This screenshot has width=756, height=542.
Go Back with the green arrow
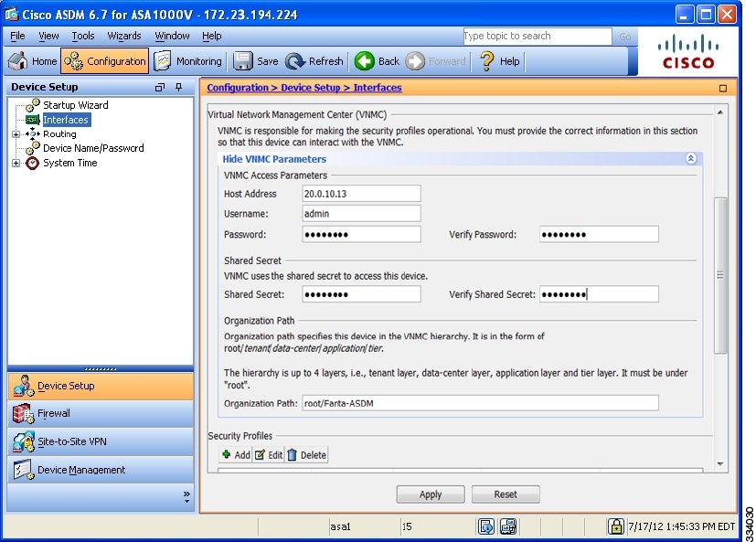tap(365, 61)
